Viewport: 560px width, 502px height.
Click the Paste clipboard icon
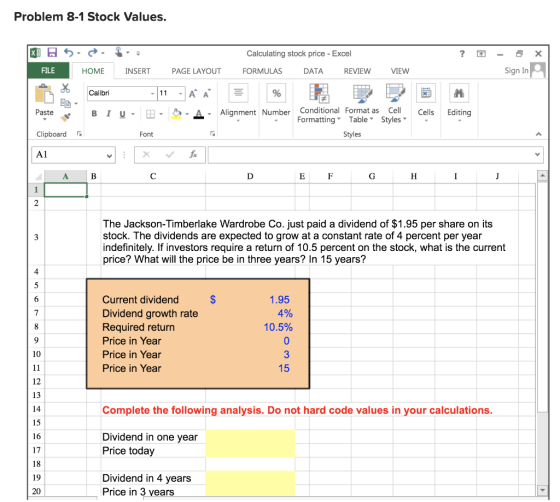pyautogui.click(x=44, y=95)
